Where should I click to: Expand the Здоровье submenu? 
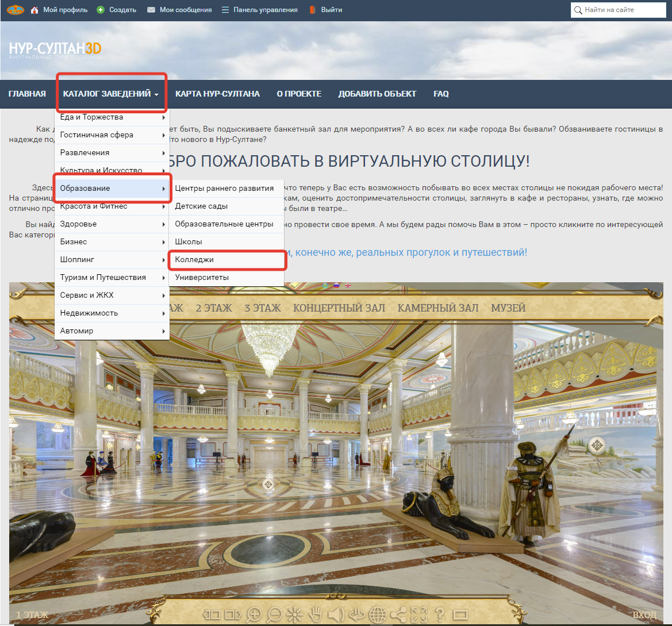(x=113, y=224)
